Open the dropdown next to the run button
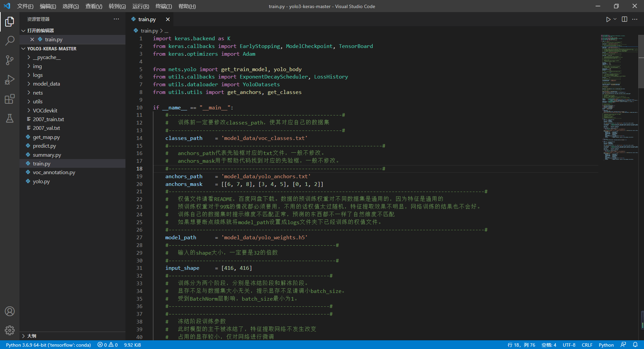644x349 pixels. coord(615,19)
